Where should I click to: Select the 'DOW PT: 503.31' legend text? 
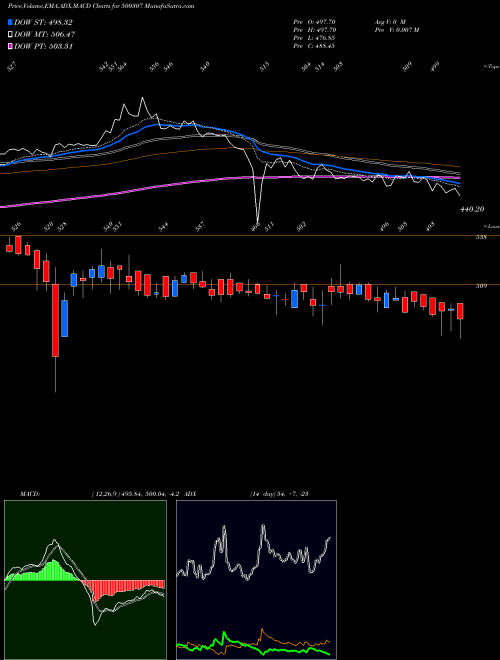tap(43, 46)
